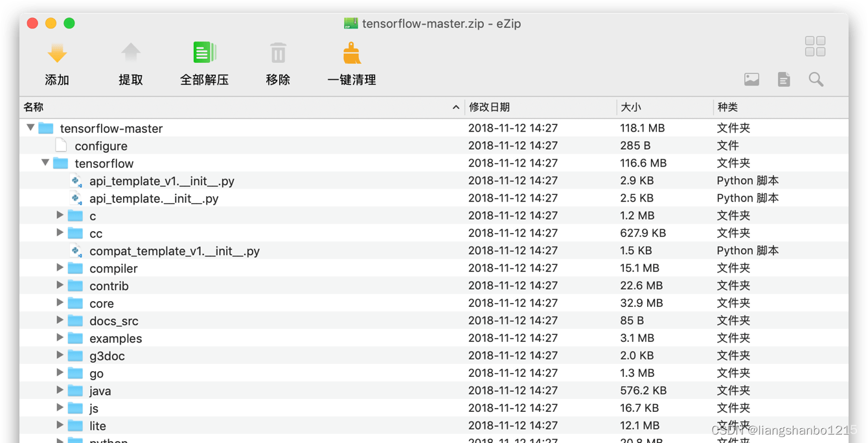The image size is (868, 443).
Task: Click the folder icon for examples
Action: pyautogui.click(x=75, y=338)
